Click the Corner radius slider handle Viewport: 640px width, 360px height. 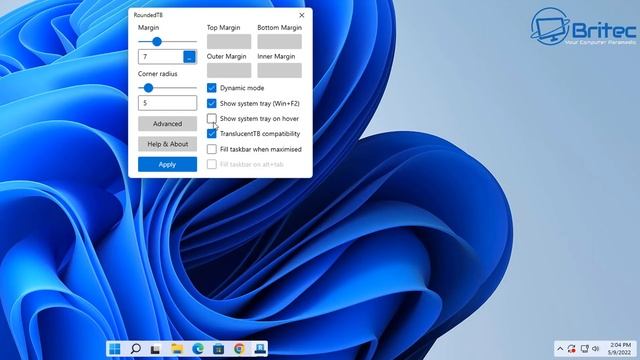point(148,88)
